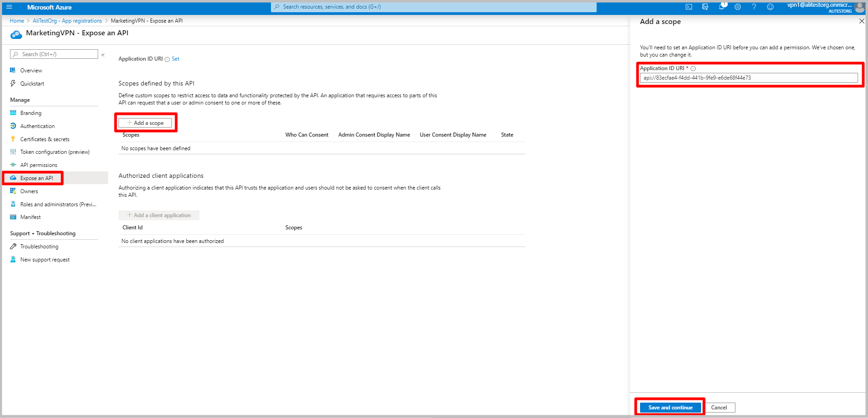Close the Add a scope panel
This screenshot has width=868, height=418.
click(x=862, y=21)
